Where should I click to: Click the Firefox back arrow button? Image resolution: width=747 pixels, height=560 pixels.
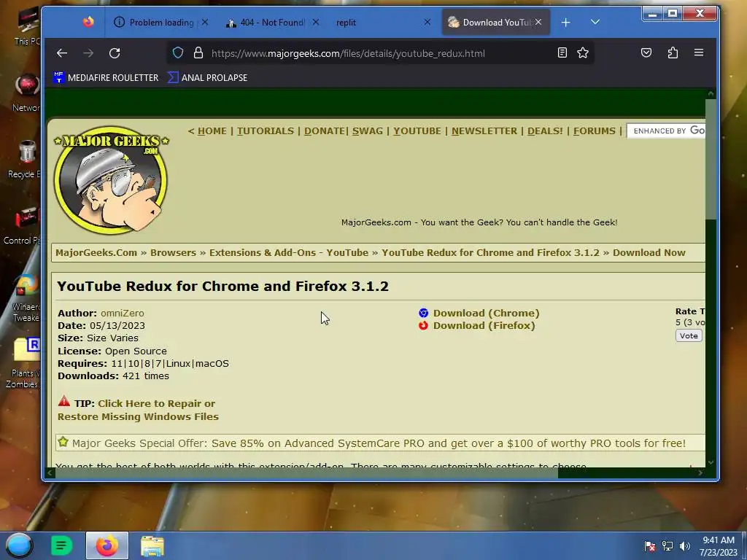coord(62,52)
